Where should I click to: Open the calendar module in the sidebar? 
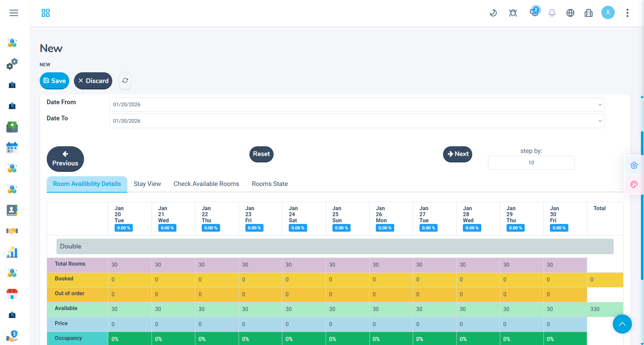click(x=12, y=147)
